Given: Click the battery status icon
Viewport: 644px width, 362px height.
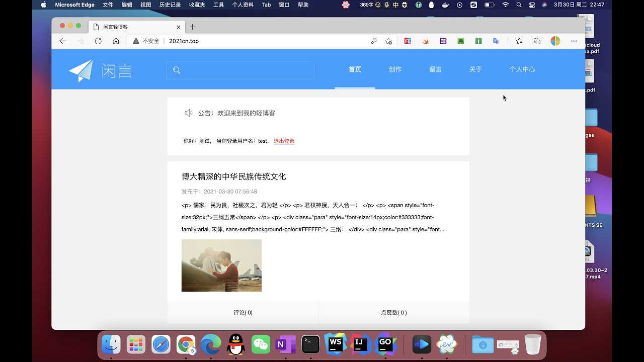Looking at the screenshot, I should (489, 5).
